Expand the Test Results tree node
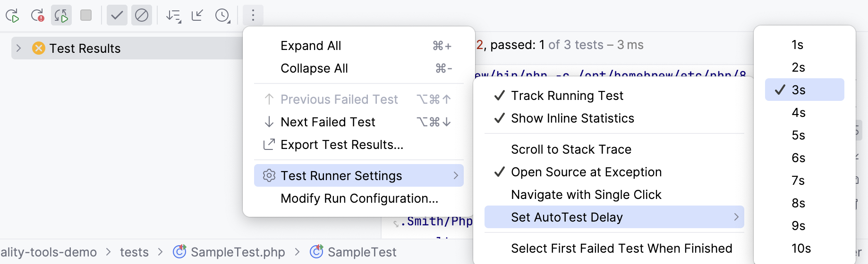 18,48
